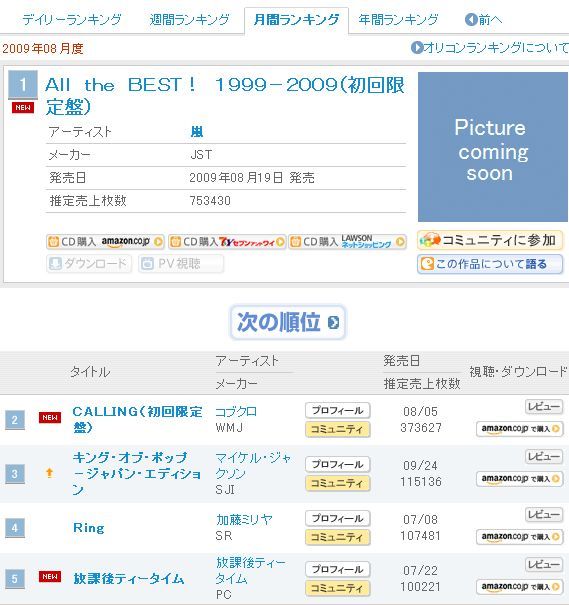Select the 年間ランキング tab

click(x=398, y=19)
